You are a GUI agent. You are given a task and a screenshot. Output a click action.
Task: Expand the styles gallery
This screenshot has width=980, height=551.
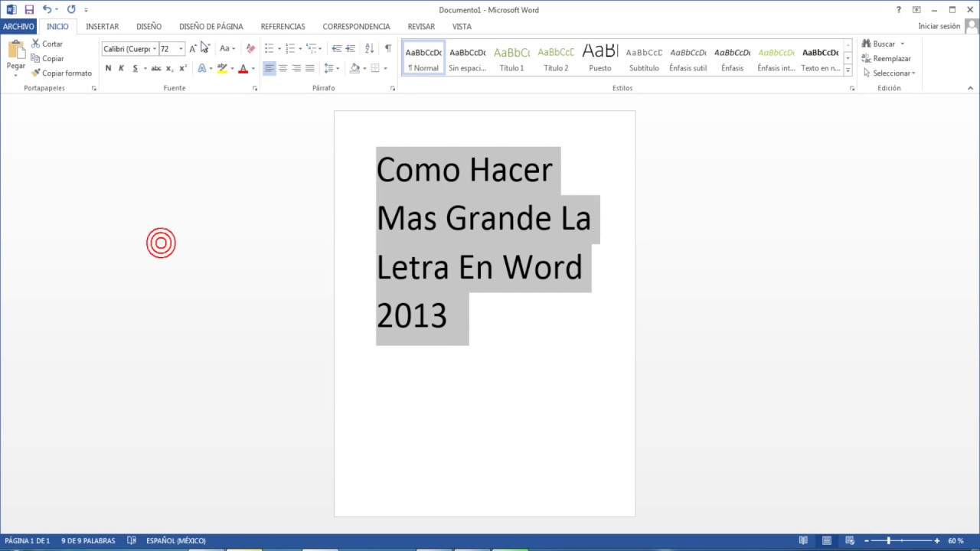coord(848,70)
